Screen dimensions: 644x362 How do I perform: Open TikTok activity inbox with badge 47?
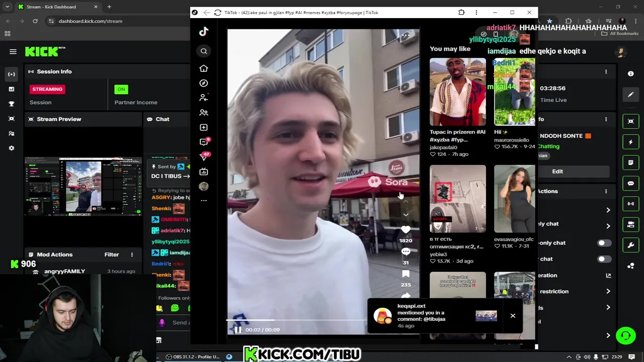204,157
